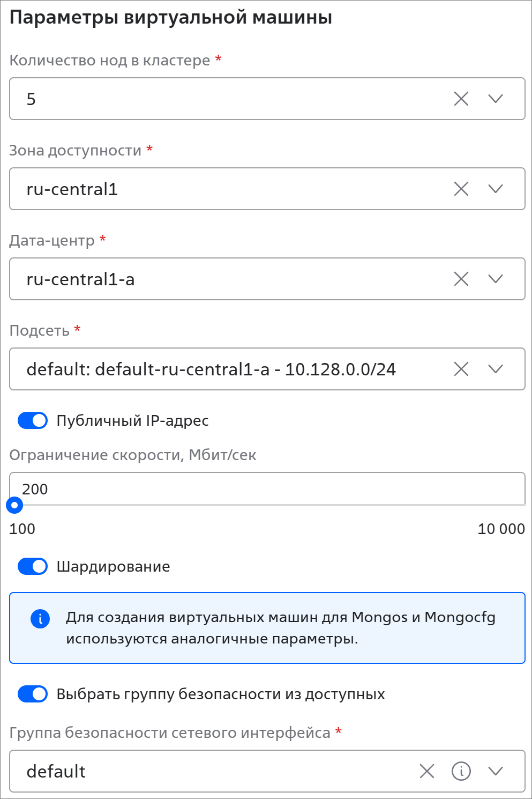Screen dimensions: 532x799
Task: Clear the cluster node count value
Action: [461, 99]
